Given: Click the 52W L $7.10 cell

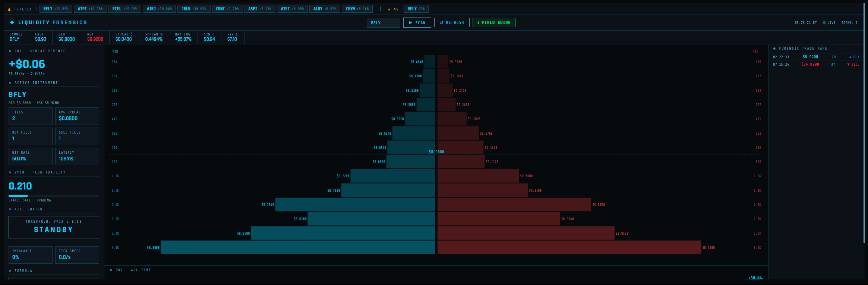Looking at the screenshot, I should (233, 37).
